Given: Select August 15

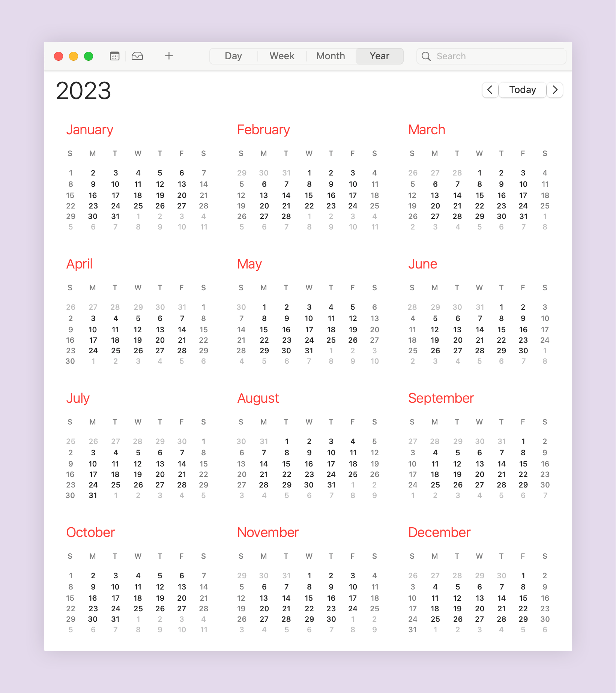Looking at the screenshot, I should click(x=286, y=464).
